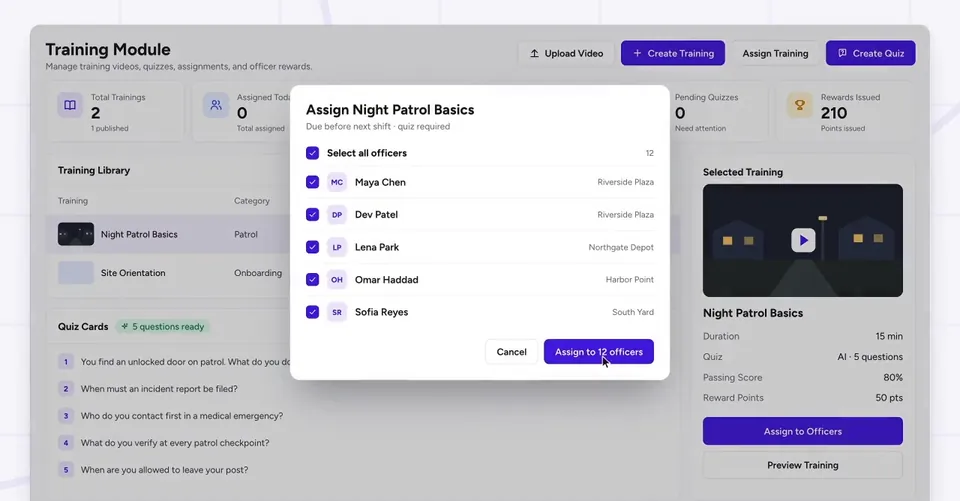Click the name Sofia Reyes
This screenshot has width=960, height=501.
pos(381,312)
